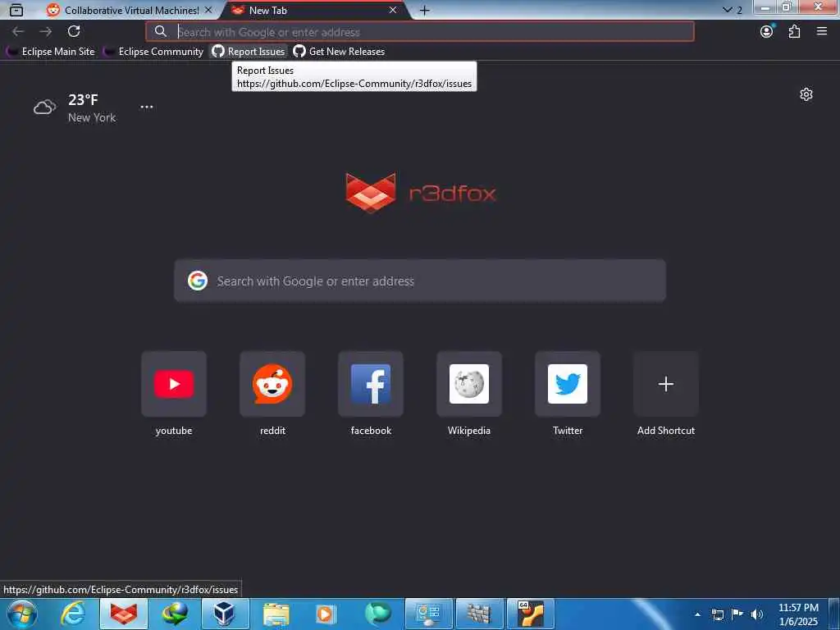Go forward one page
The height and width of the screenshot is (630, 840).
pos(46,32)
